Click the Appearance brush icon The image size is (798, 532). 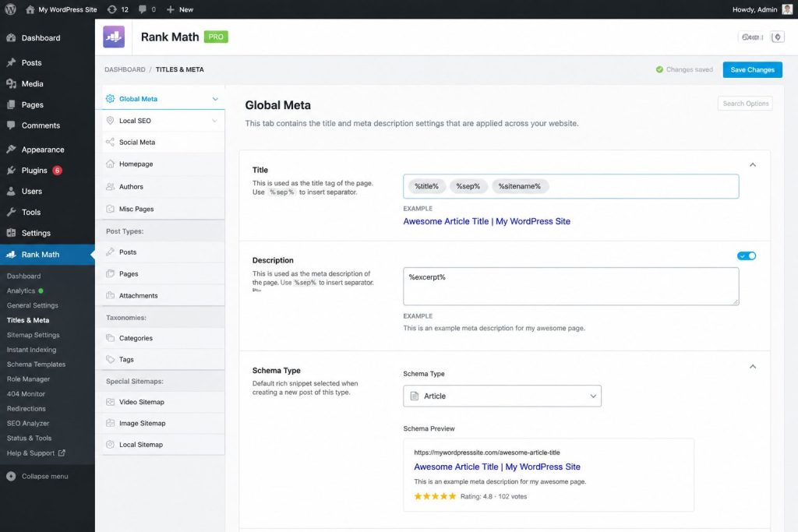point(11,150)
